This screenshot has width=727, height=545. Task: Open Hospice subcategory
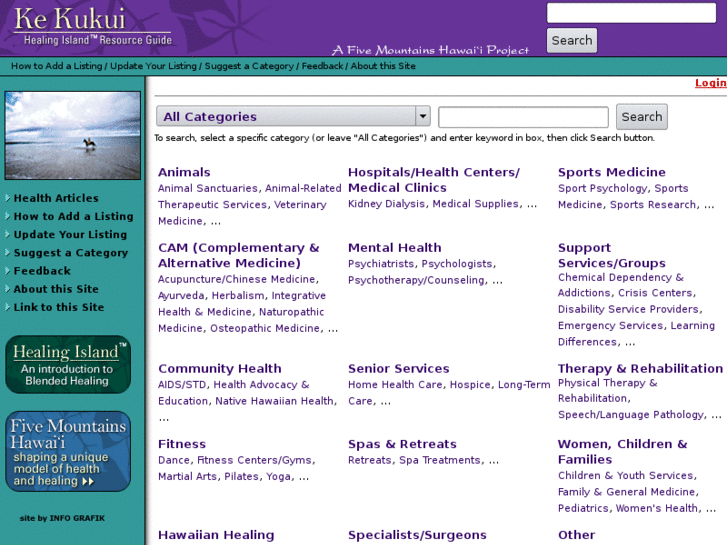coord(470,385)
